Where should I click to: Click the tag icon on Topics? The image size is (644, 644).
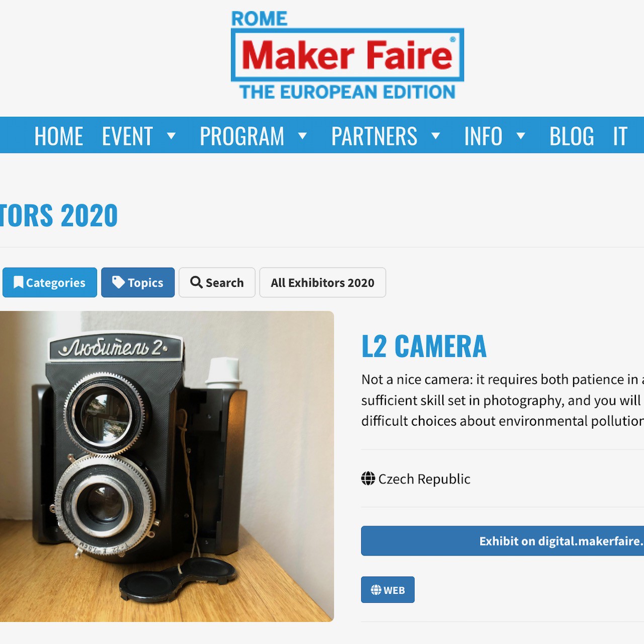point(118,282)
